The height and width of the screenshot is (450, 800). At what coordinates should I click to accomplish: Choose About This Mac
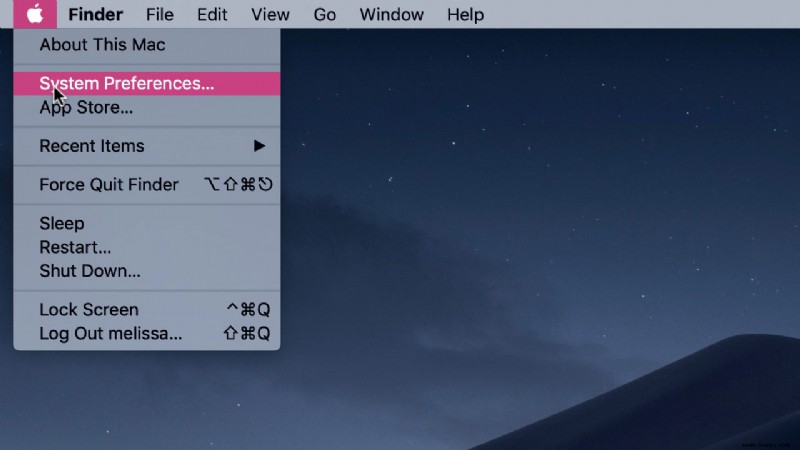point(147,45)
